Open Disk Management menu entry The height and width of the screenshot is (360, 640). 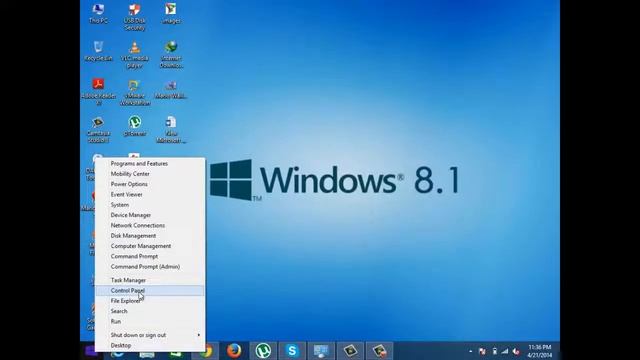point(150,236)
